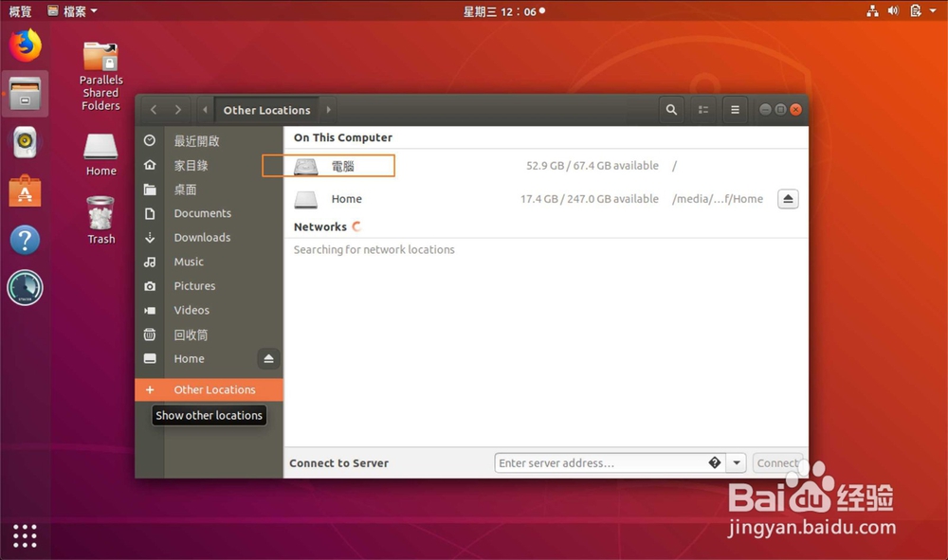Open Music in the sidebar
Viewport: 948px width, 560px height.
tap(210, 262)
